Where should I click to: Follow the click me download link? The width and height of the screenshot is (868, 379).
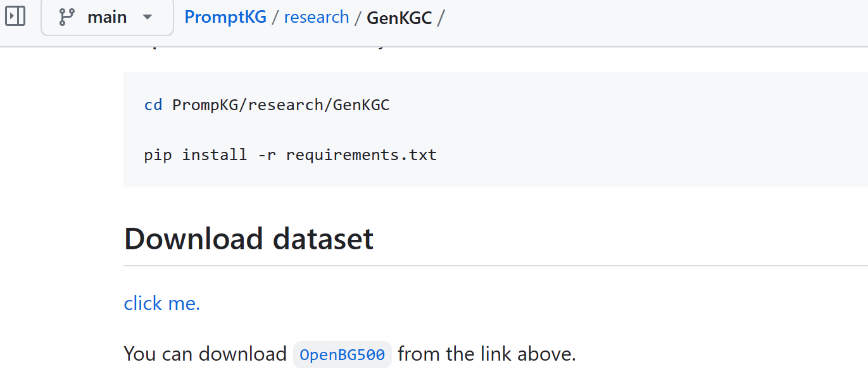click(161, 303)
